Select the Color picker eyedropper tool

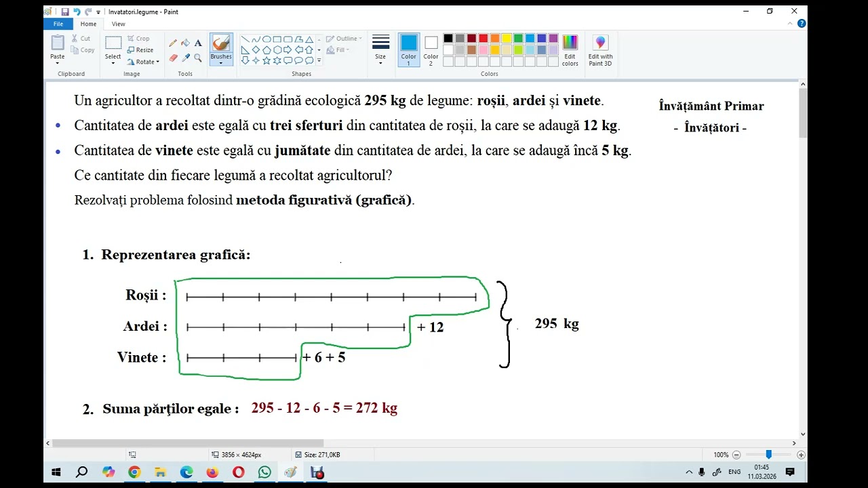click(x=185, y=58)
